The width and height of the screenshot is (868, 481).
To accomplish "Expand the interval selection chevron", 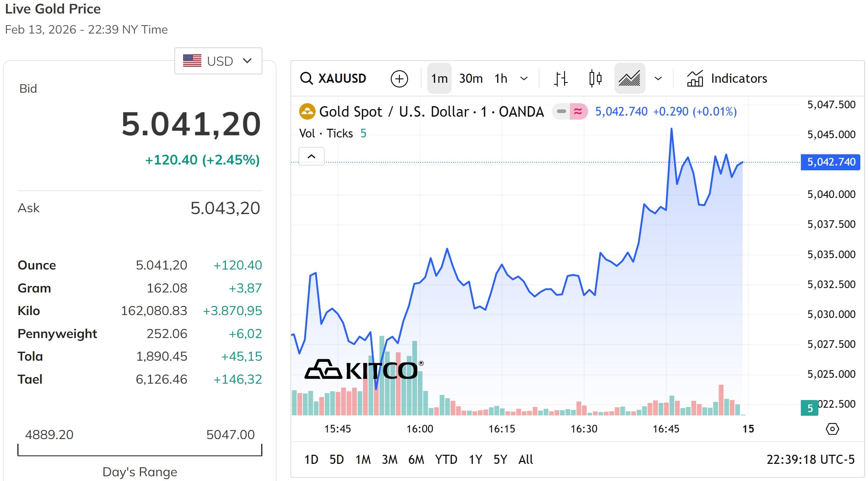I will point(524,78).
